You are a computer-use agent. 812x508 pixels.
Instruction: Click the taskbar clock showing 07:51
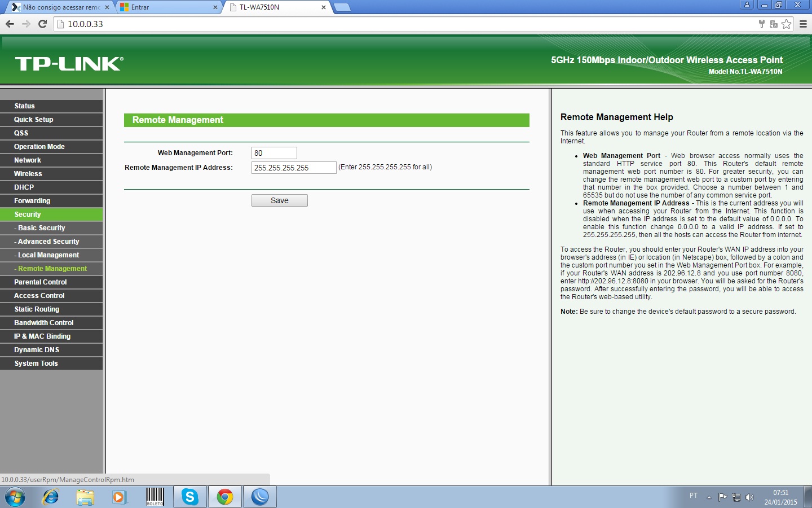[781, 497]
